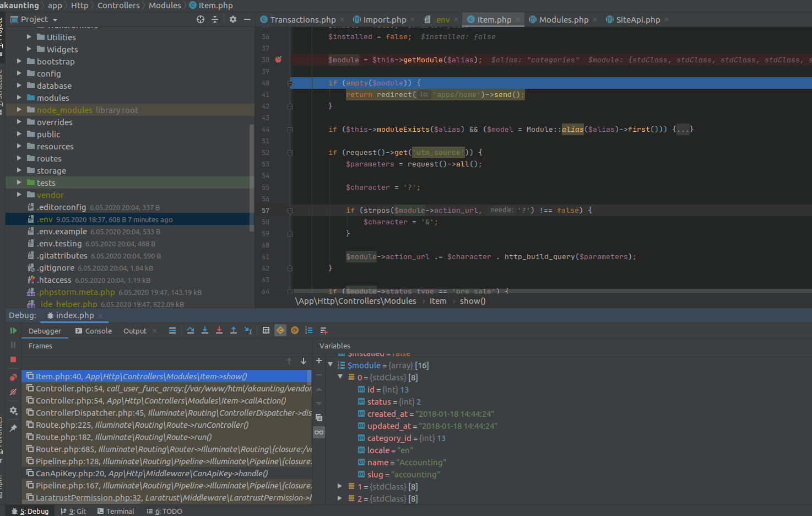Image resolution: width=812 pixels, height=516 pixels.
Task: Toggle Mute Breakpoints in the debugger
Action: click(13, 393)
